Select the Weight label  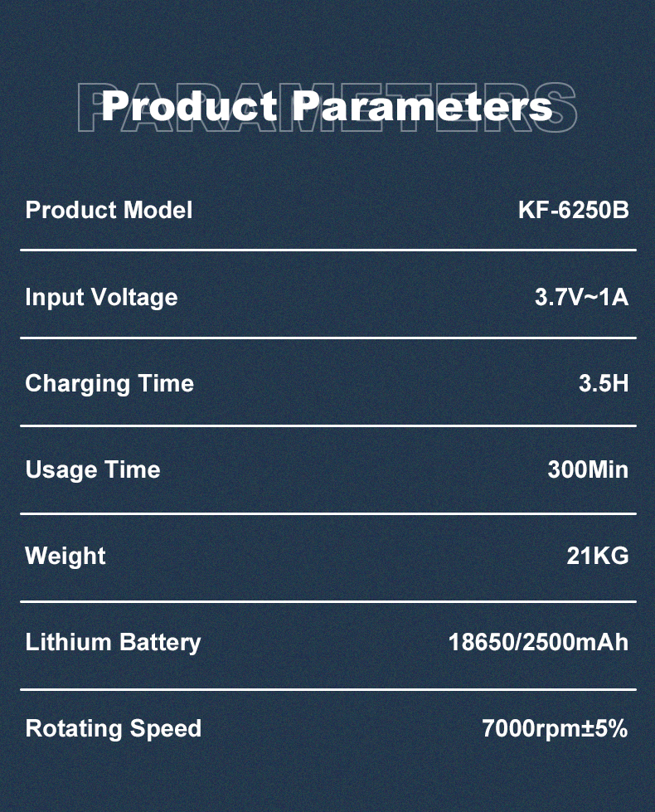(x=65, y=557)
